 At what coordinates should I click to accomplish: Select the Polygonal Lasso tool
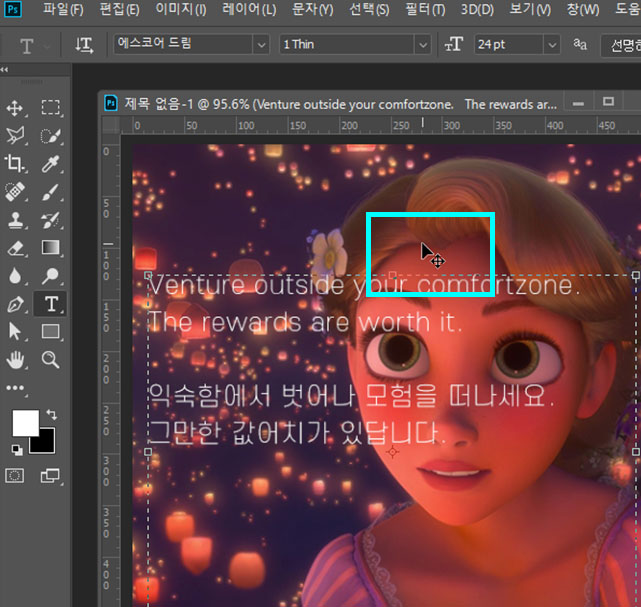pos(15,135)
